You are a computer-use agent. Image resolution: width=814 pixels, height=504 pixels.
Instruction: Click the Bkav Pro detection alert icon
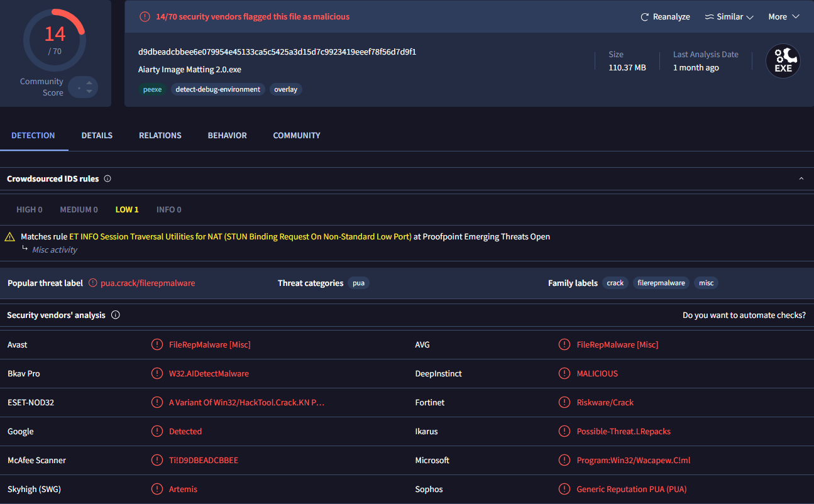157,373
